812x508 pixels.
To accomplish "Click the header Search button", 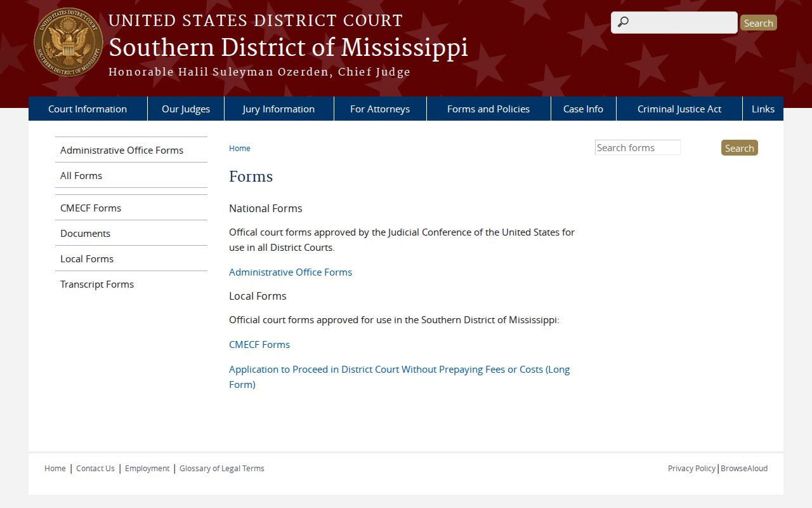I will 758,23.
